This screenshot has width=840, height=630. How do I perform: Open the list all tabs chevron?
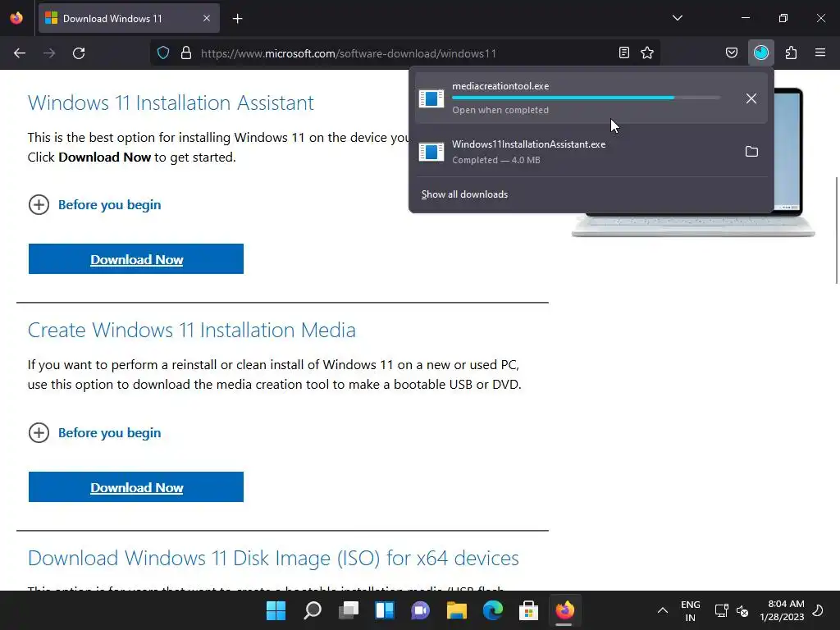click(x=677, y=18)
